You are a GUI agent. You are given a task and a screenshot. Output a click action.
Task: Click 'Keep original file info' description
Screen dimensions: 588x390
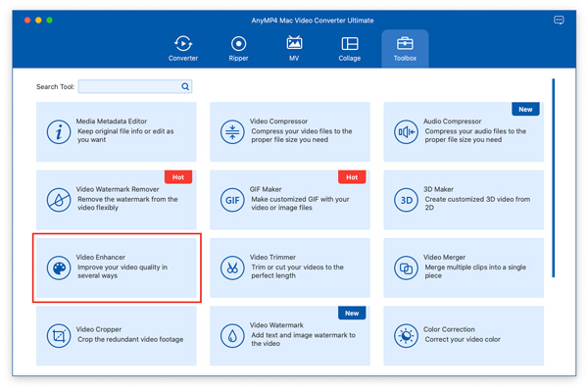tap(125, 135)
